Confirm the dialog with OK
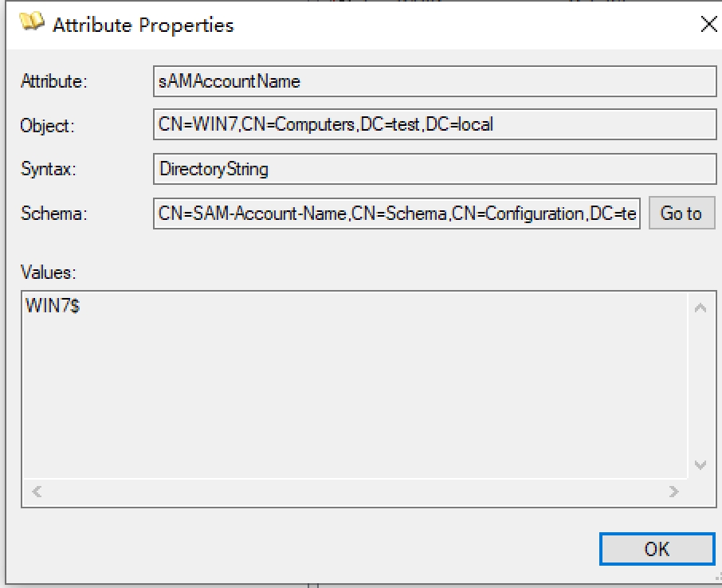Screen dimensions: 722x588 [x=657, y=549]
